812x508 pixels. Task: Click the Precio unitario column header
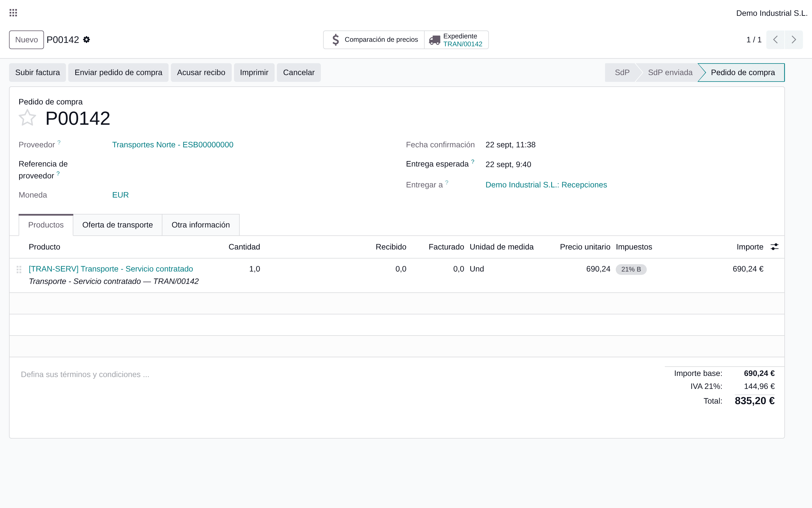pyautogui.click(x=585, y=247)
